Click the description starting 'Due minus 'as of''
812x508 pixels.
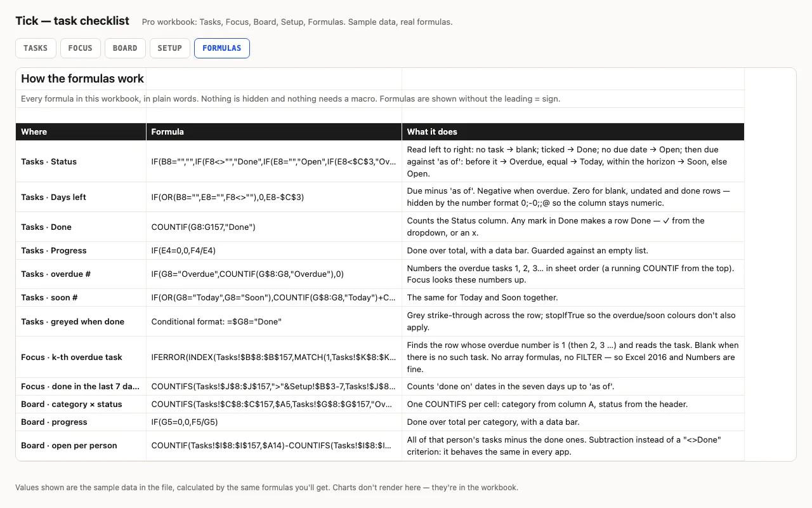573,197
